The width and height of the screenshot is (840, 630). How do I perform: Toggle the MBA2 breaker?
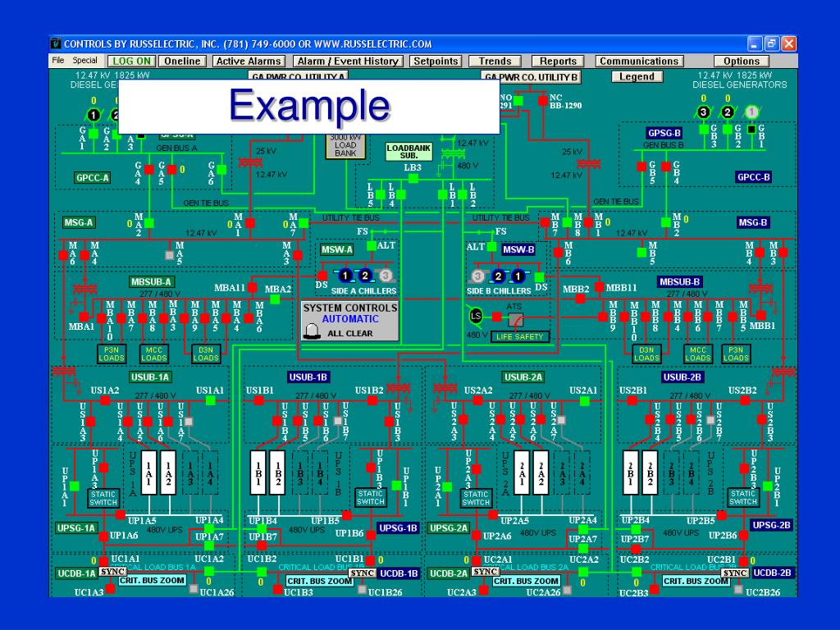275,299
